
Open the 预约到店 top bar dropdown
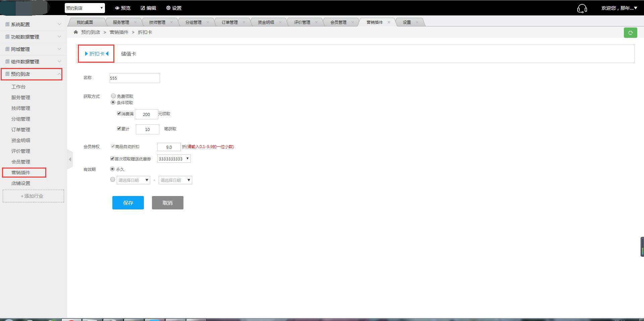pyautogui.click(x=85, y=8)
